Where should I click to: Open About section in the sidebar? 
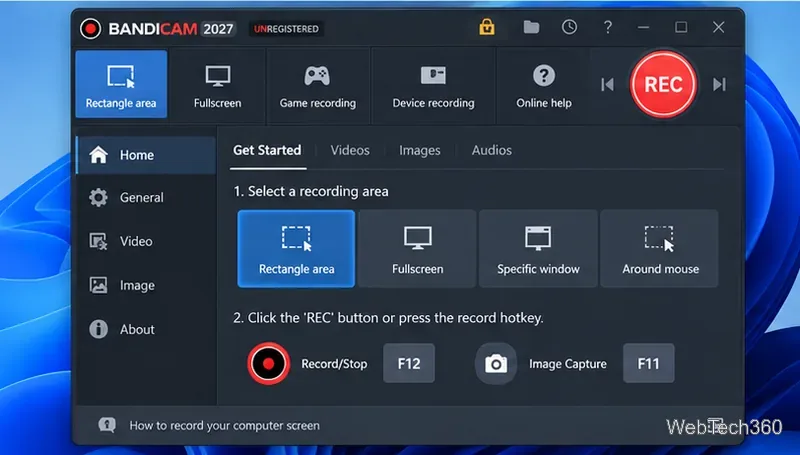[x=146, y=329]
